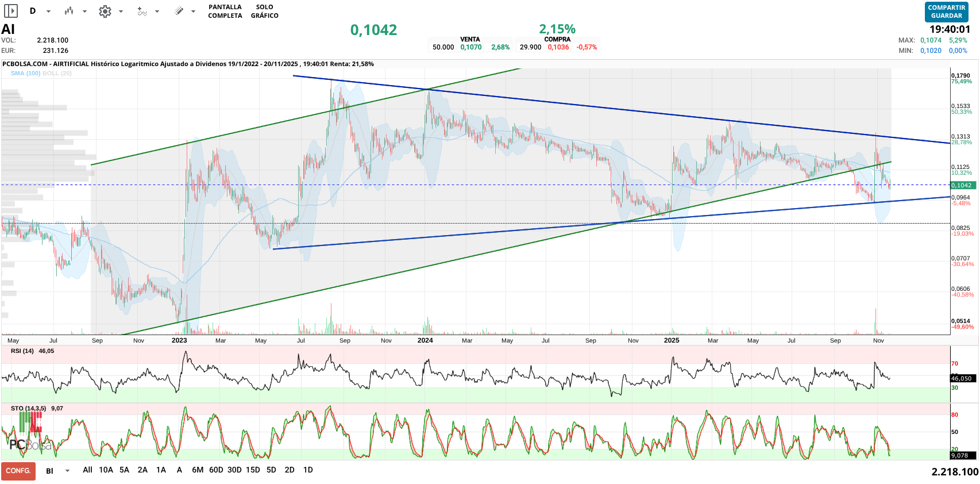Viewport: 980px width, 484px height.
Task: Click the add indicator icon
Action: click(142, 11)
